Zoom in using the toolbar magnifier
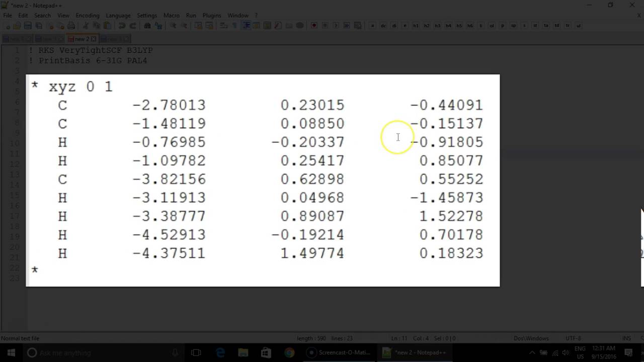The width and height of the screenshot is (644, 362). click(x=173, y=26)
